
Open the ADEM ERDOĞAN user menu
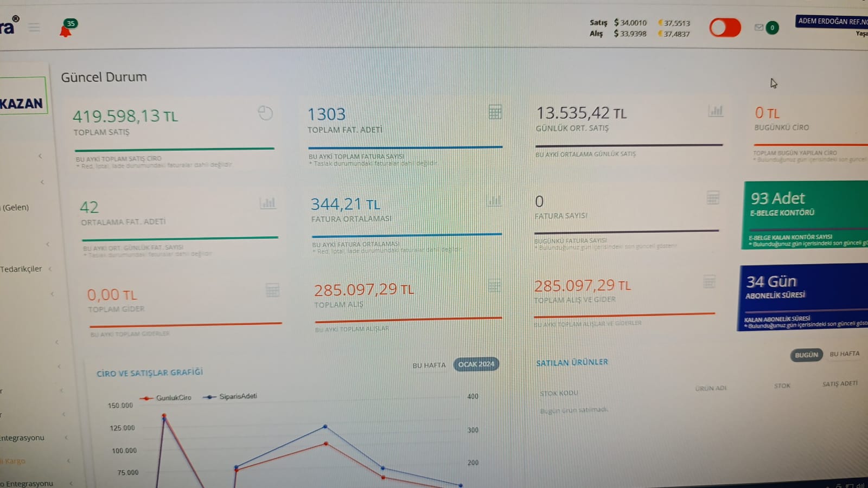click(833, 22)
